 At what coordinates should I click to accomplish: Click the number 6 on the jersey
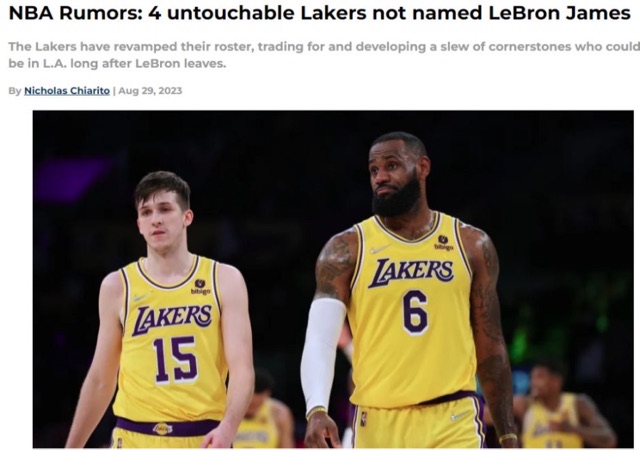coord(415,312)
